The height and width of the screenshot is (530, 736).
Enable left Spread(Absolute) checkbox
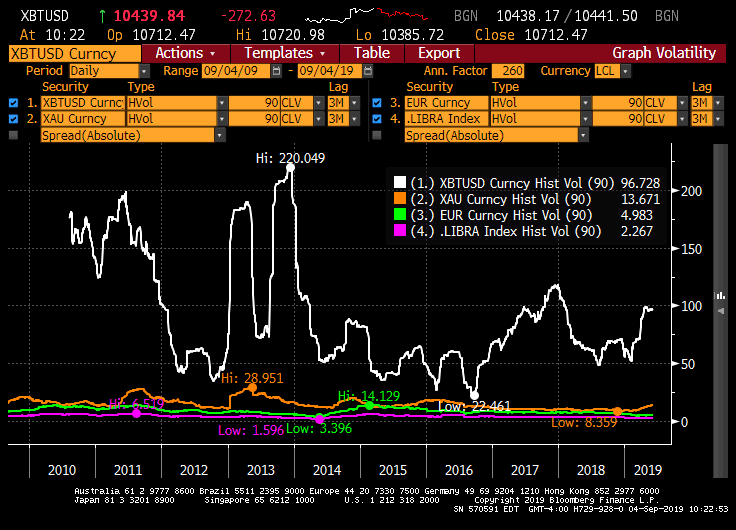point(13,135)
